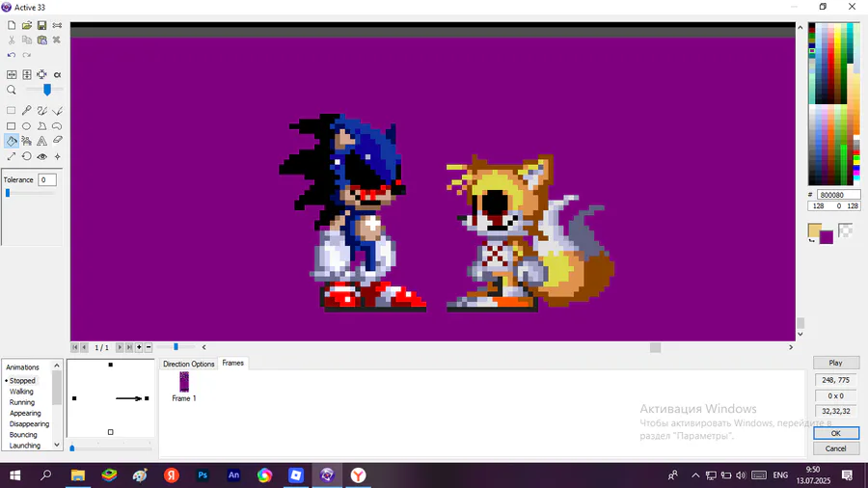Select the Launching animation
This screenshot has width=868, height=488.
pos(24,446)
